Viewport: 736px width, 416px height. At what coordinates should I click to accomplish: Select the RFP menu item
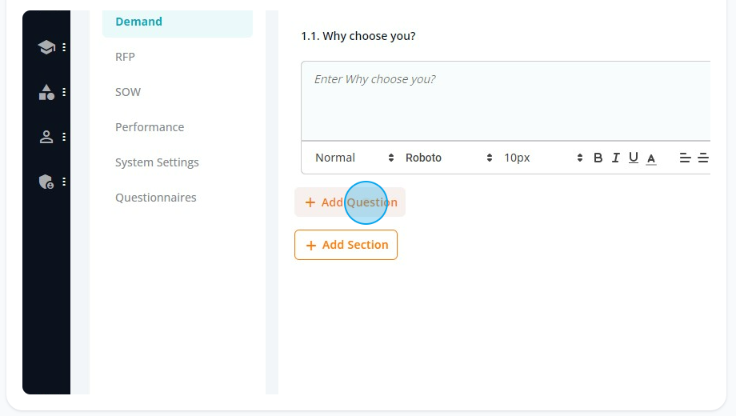click(x=125, y=57)
